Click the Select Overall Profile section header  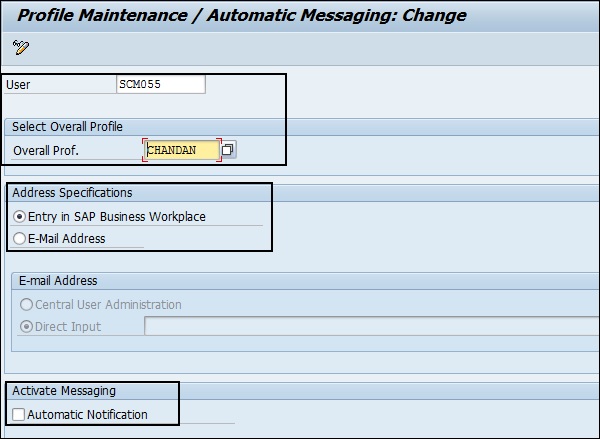(x=67, y=126)
